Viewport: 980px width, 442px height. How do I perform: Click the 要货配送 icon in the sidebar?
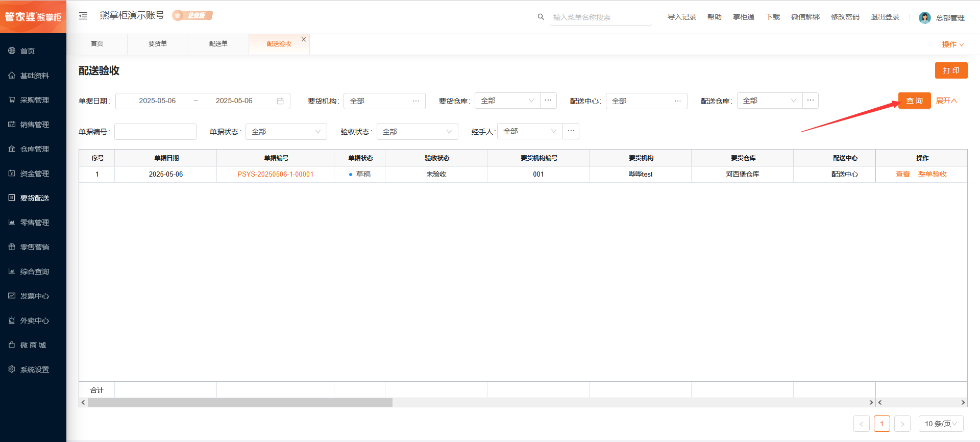click(12, 198)
